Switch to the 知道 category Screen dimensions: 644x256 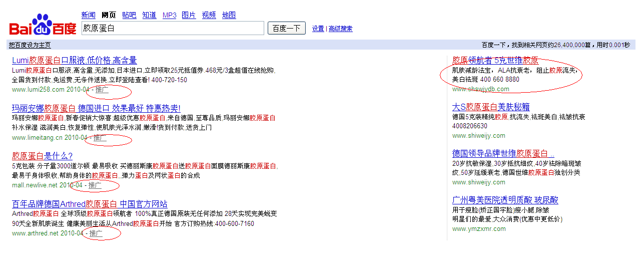(x=149, y=15)
